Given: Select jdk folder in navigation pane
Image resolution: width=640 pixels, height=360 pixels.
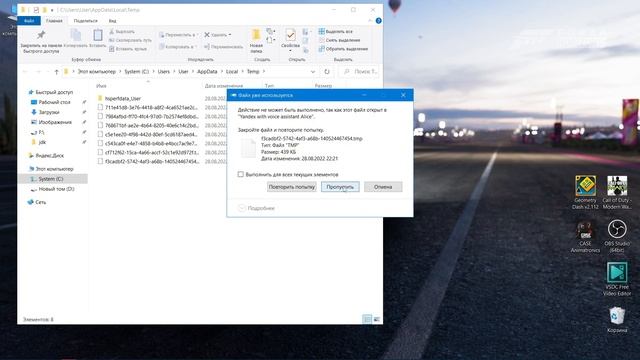Looking at the screenshot, I should pyautogui.click(x=42, y=142).
